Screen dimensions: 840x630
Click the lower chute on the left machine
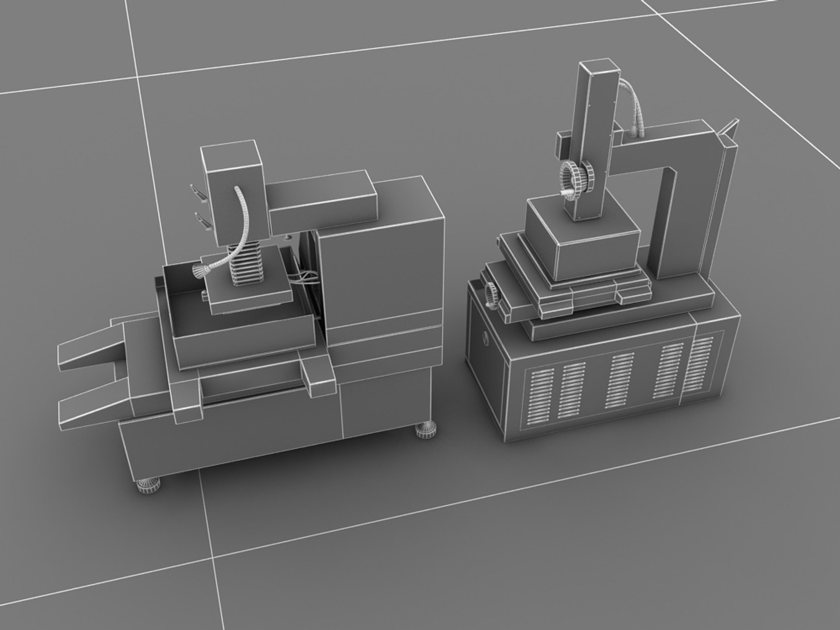pos(94,402)
